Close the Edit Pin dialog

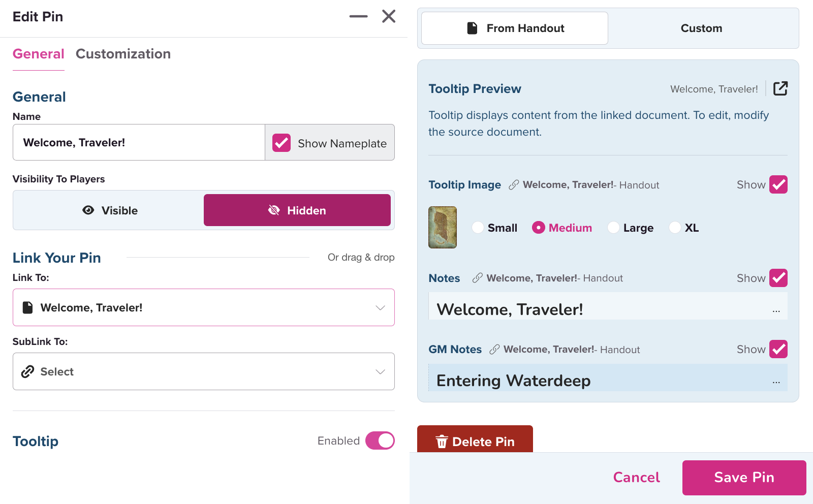(389, 16)
